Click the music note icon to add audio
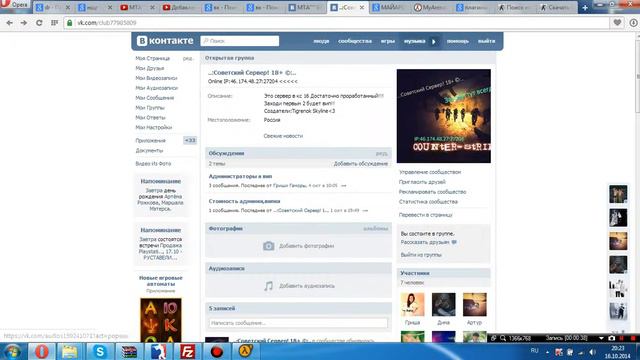The height and width of the screenshot is (360, 640). point(268,286)
